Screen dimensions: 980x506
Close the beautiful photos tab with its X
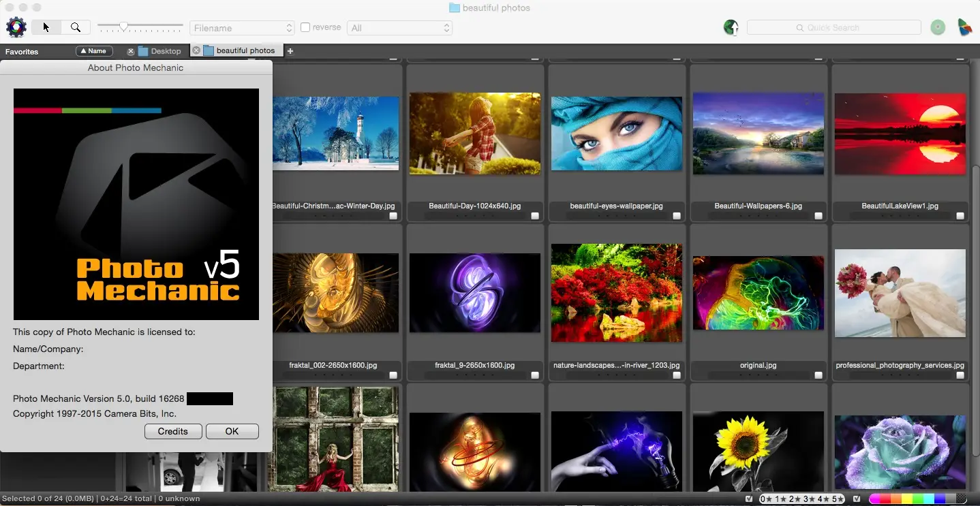click(196, 50)
